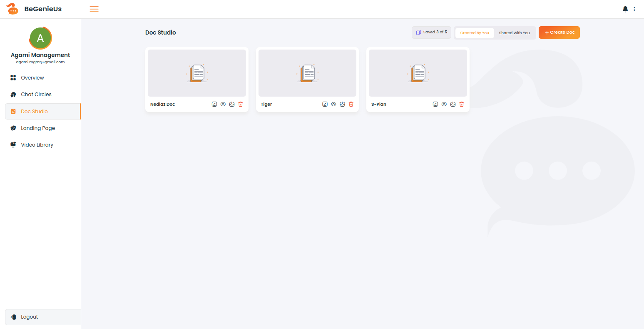The image size is (644, 329).
Task: Preview Nediaz Doc with the eye icon
Action: point(223,104)
